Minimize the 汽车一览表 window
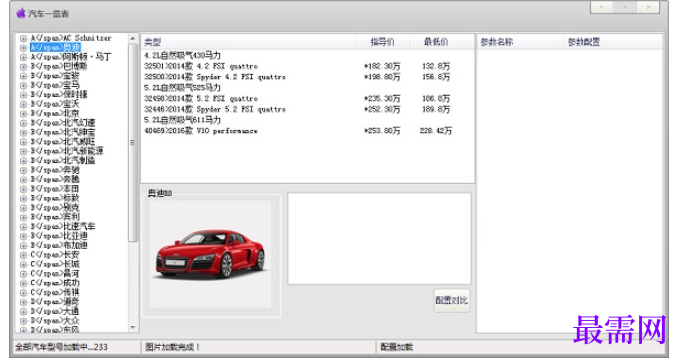 (602, 7)
